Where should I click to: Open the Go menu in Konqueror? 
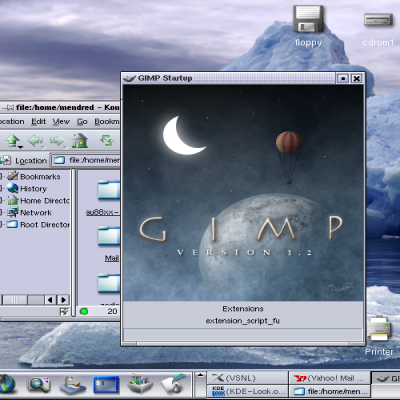[82, 121]
